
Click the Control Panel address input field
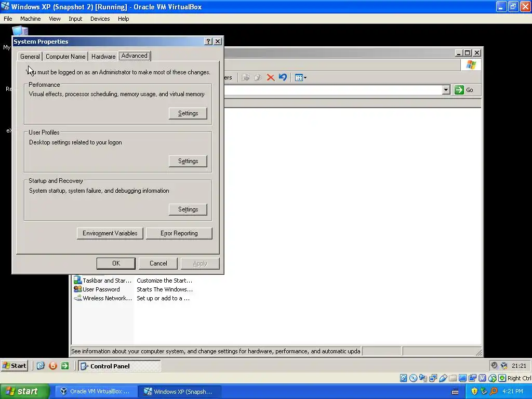pos(332,90)
